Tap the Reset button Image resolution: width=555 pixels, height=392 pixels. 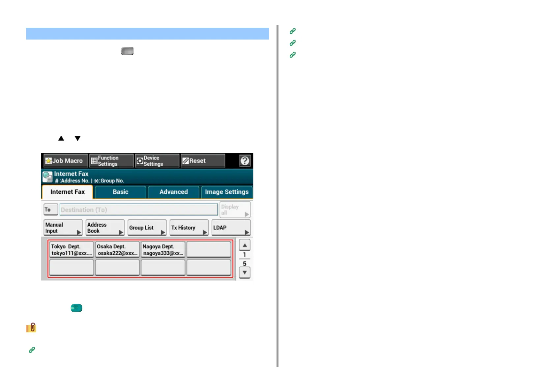point(203,161)
